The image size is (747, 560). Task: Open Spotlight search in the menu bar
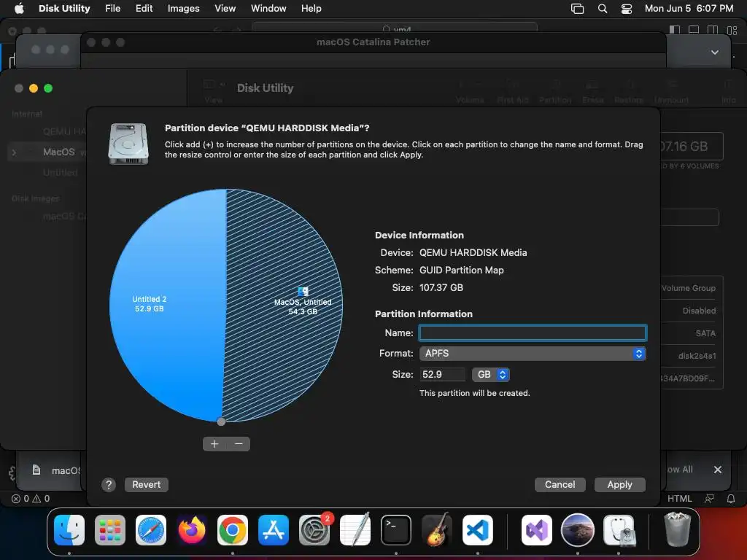coord(603,9)
